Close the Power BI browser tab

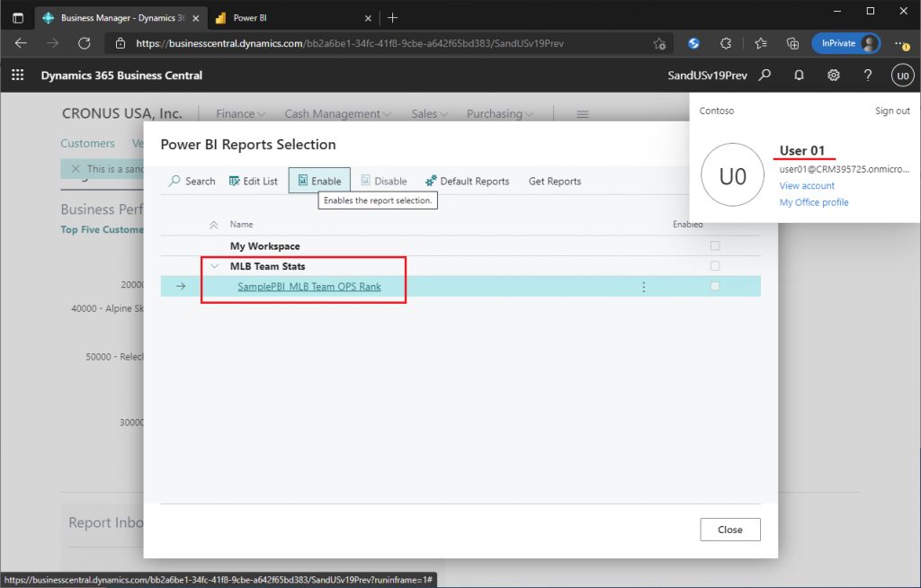coord(368,18)
